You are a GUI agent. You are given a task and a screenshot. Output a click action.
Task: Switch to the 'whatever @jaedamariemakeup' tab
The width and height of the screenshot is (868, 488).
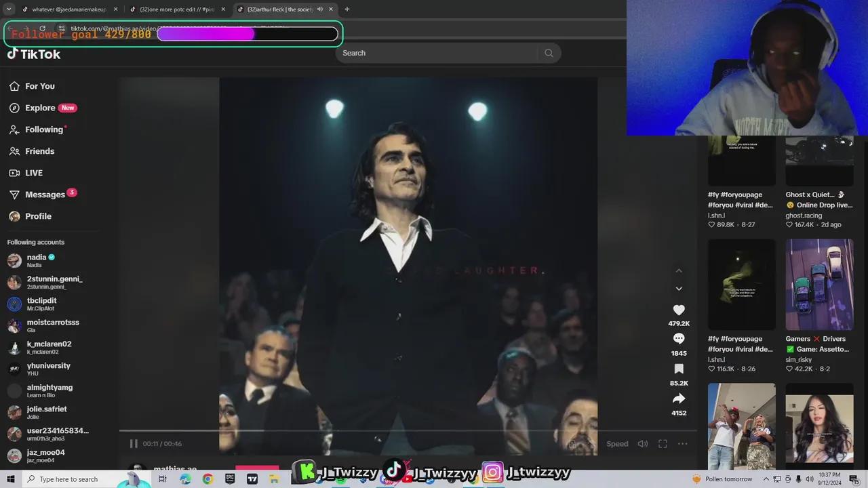pos(70,9)
